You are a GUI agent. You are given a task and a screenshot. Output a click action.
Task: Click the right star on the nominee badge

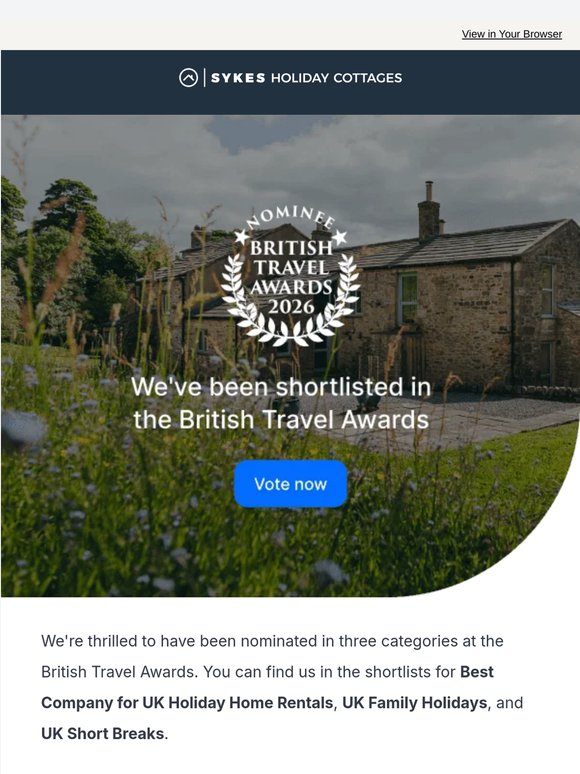click(x=340, y=237)
